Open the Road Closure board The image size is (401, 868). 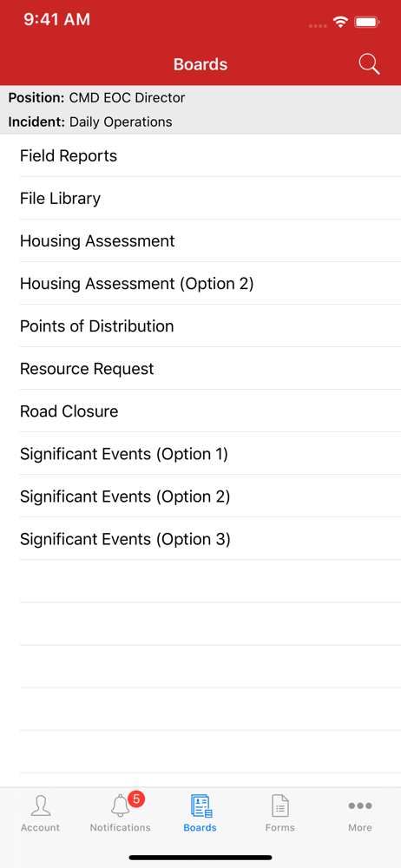200,411
